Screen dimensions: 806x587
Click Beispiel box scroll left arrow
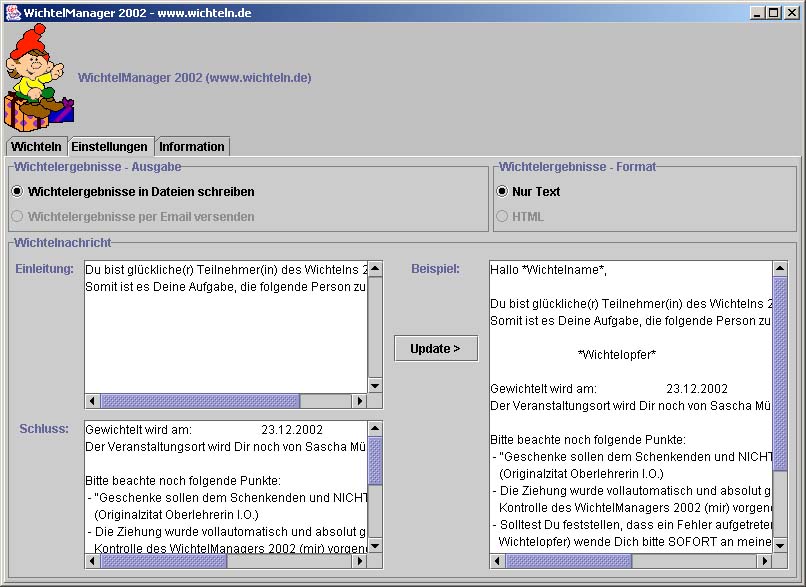click(x=497, y=561)
